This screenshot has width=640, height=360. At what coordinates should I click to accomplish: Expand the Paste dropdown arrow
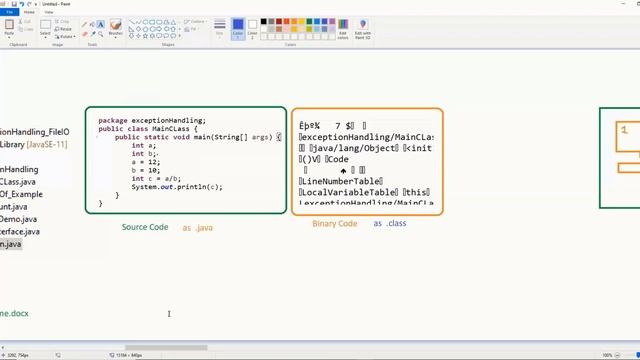pos(9,38)
